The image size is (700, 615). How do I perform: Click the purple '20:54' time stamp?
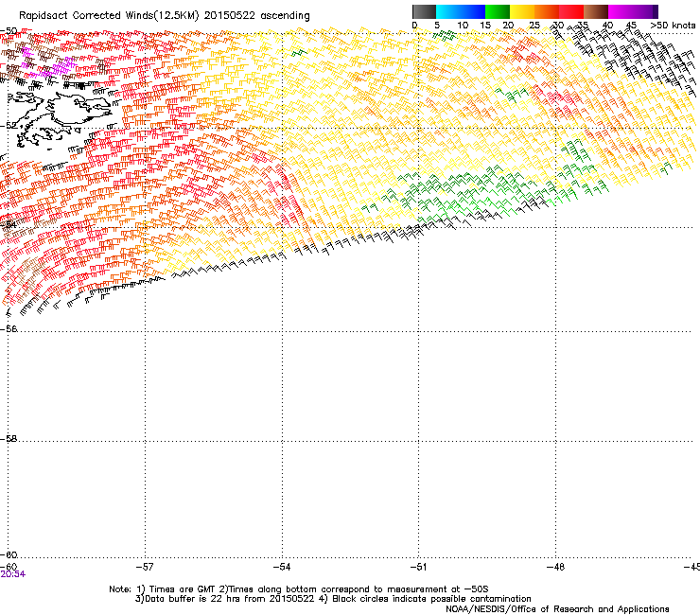(x=13, y=574)
